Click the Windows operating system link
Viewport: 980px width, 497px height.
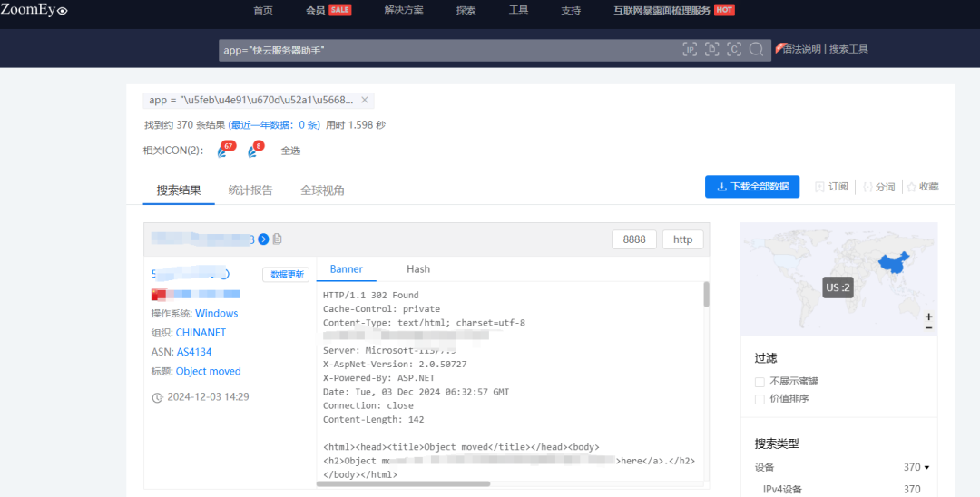click(216, 314)
